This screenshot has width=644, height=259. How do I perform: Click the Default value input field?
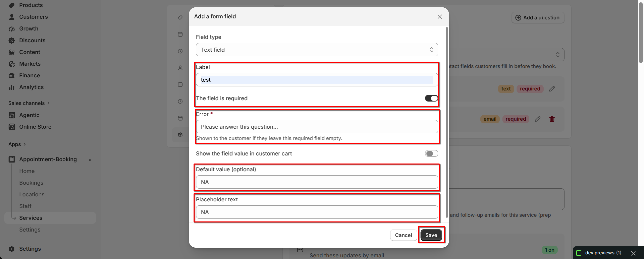[x=317, y=182]
